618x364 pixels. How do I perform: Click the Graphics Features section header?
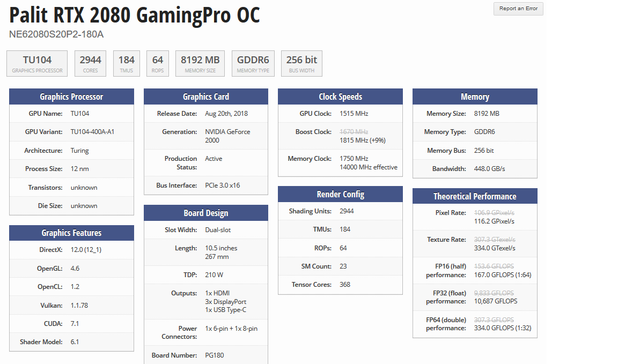[x=71, y=233]
